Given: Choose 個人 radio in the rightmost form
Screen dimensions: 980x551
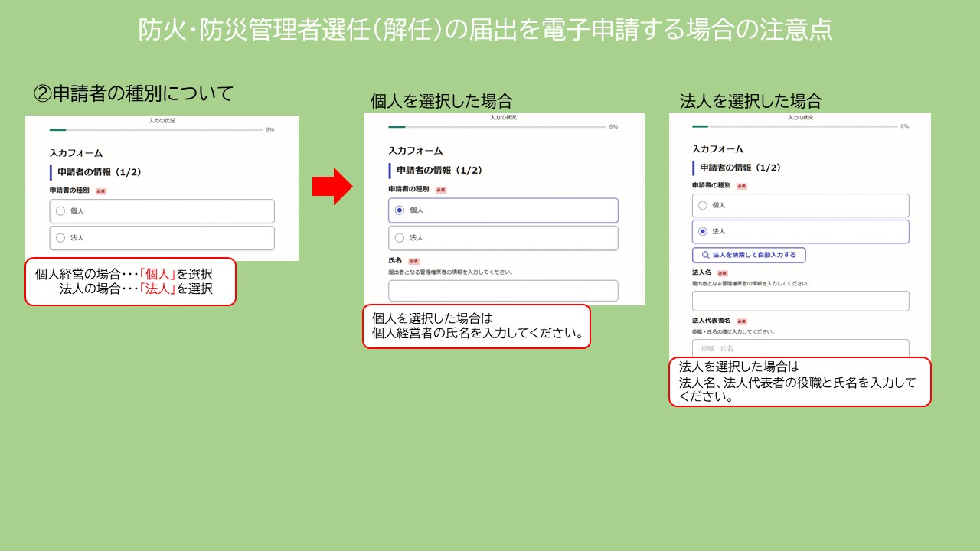Looking at the screenshot, I should (703, 205).
